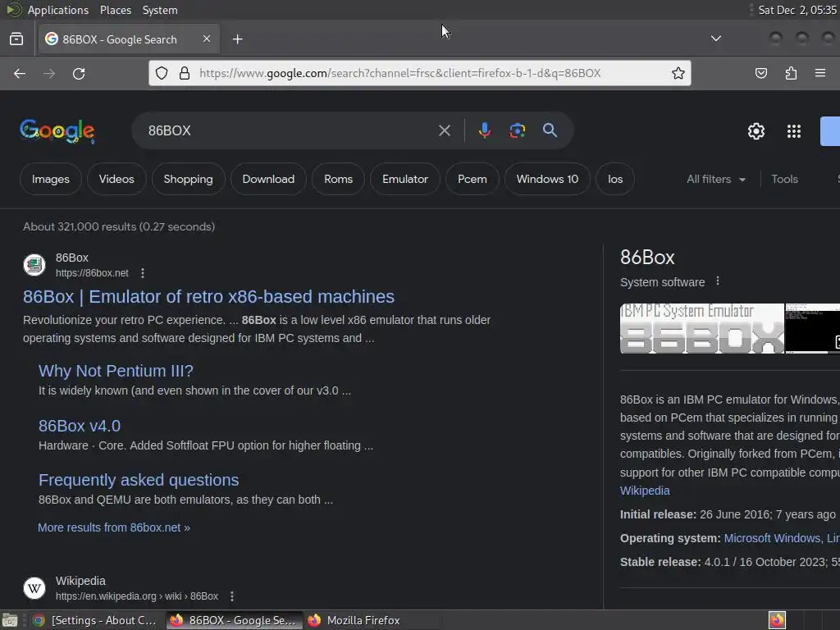840x630 pixels.
Task: Click the Wikipedia result favicon
Action: pyautogui.click(x=34, y=588)
